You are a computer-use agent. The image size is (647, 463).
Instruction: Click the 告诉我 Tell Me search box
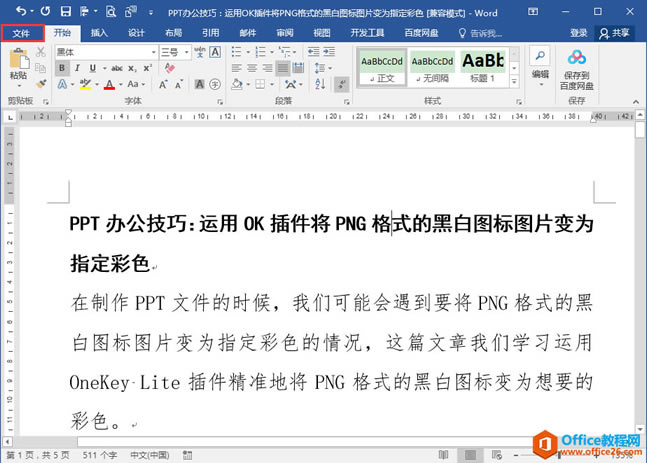[x=481, y=33]
